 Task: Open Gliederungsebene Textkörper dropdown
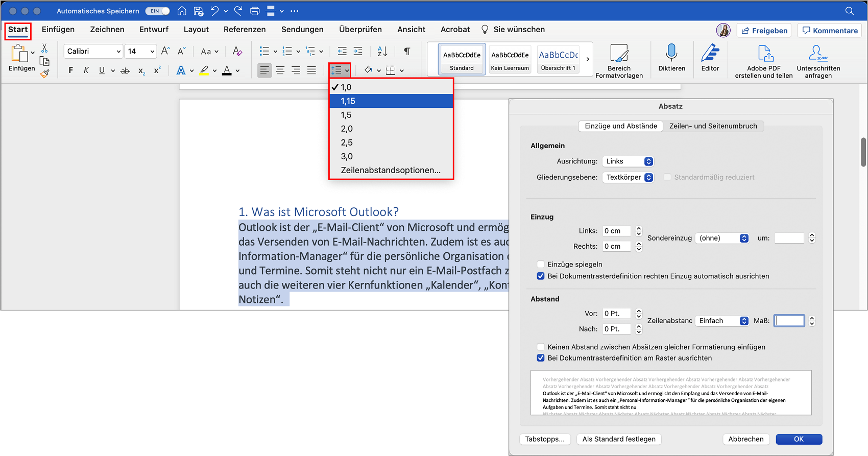click(x=628, y=177)
